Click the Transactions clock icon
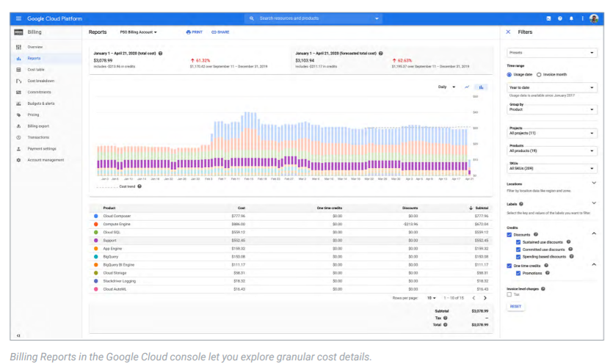This screenshot has width=613, height=364. (x=18, y=138)
